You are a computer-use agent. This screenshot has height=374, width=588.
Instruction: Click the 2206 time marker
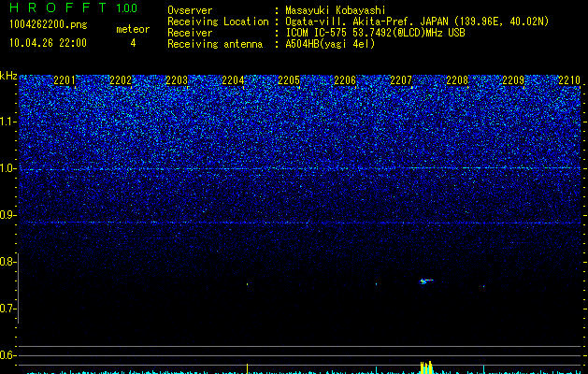pyautogui.click(x=345, y=79)
